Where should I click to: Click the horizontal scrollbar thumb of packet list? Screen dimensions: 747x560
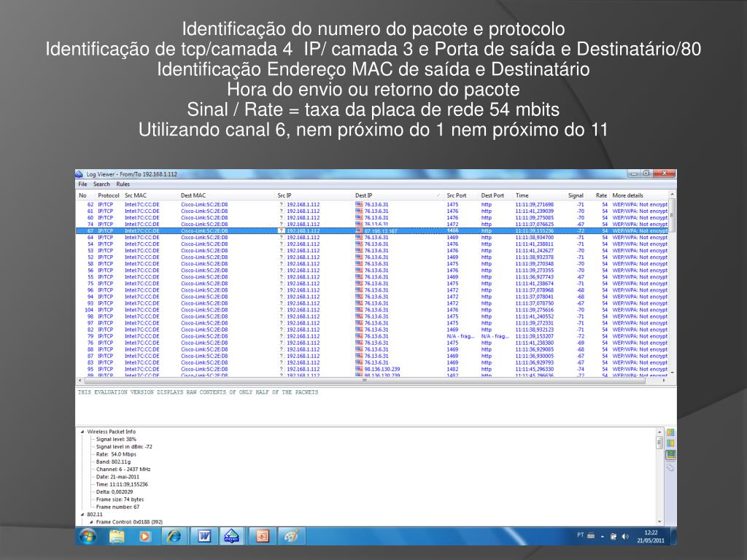tap(365, 381)
